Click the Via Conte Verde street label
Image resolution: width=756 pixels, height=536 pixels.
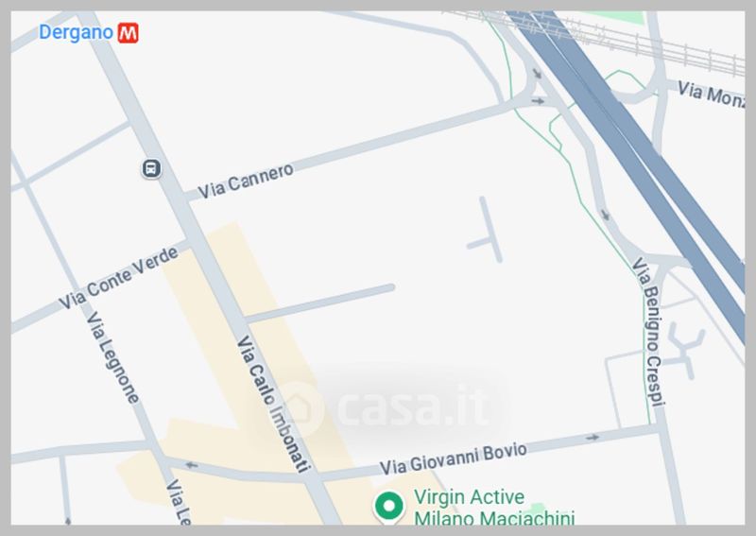coord(119,277)
